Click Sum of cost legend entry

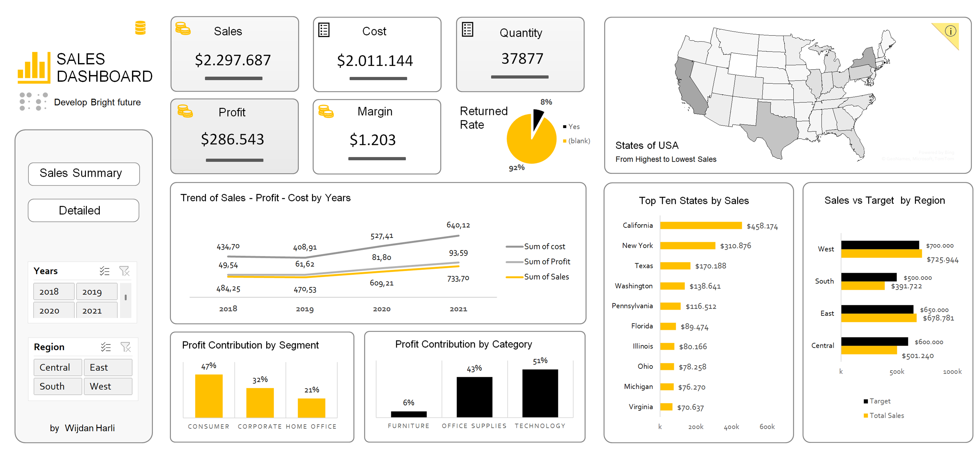(x=535, y=246)
